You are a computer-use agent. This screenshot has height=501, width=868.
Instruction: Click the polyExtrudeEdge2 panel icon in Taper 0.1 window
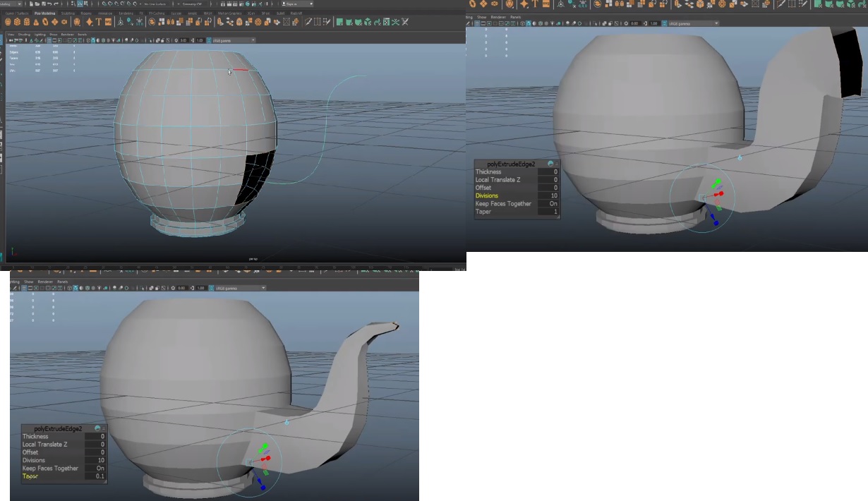[97, 428]
